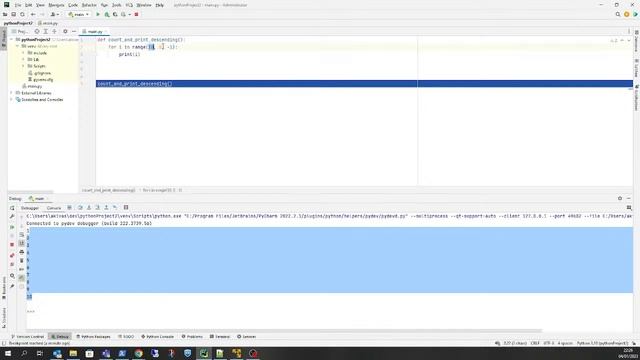
Task: Click the Step Into icon in debug toolbar
Action: point(89,208)
